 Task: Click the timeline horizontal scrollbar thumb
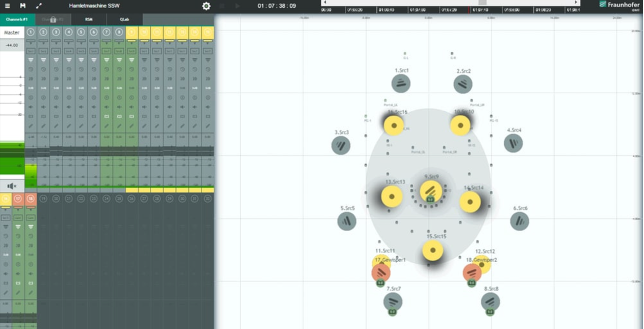click(x=482, y=3)
